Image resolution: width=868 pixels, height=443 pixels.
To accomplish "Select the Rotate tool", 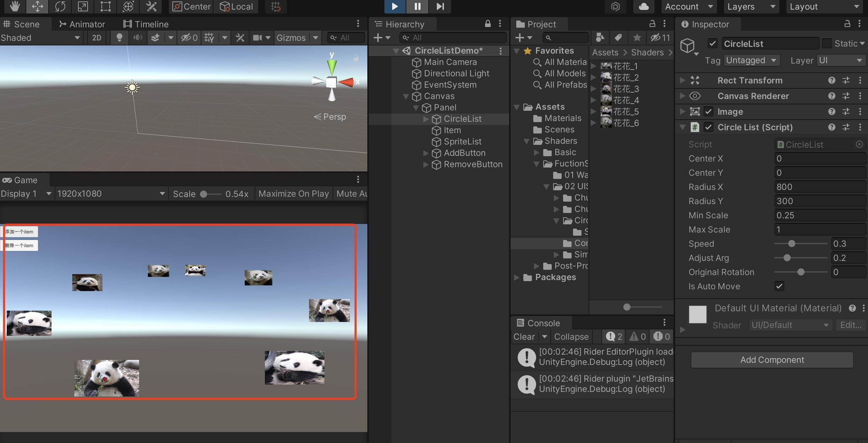I will 60,6.
